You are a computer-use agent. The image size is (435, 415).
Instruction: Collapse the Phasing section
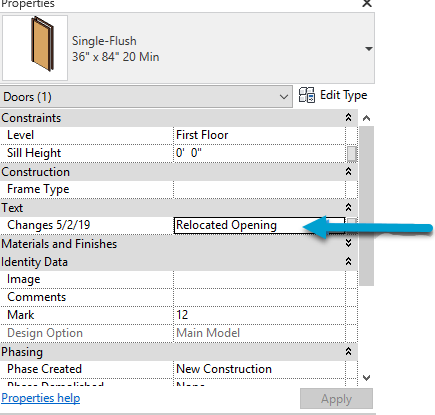[348, 351]
